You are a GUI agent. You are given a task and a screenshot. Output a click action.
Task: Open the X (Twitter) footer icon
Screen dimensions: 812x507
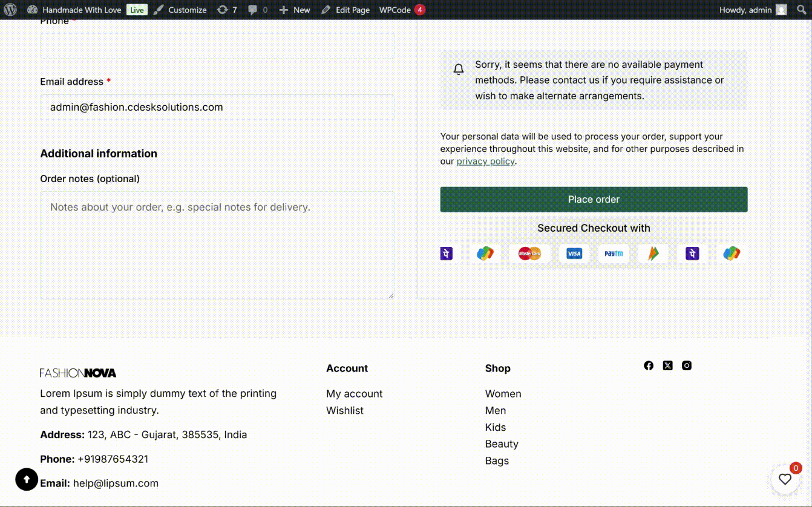point(667,365)
